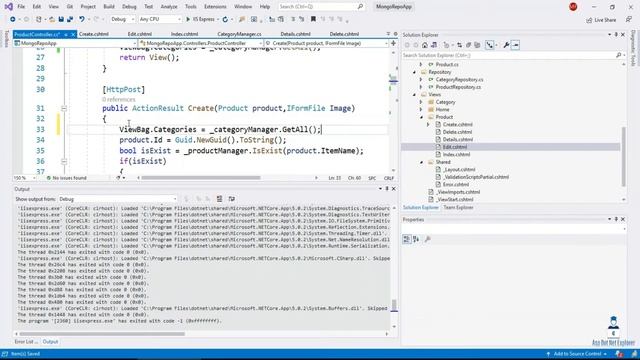Screen dimensions: 640x360
Task: Click the main Search box
Action: (321, 7)
